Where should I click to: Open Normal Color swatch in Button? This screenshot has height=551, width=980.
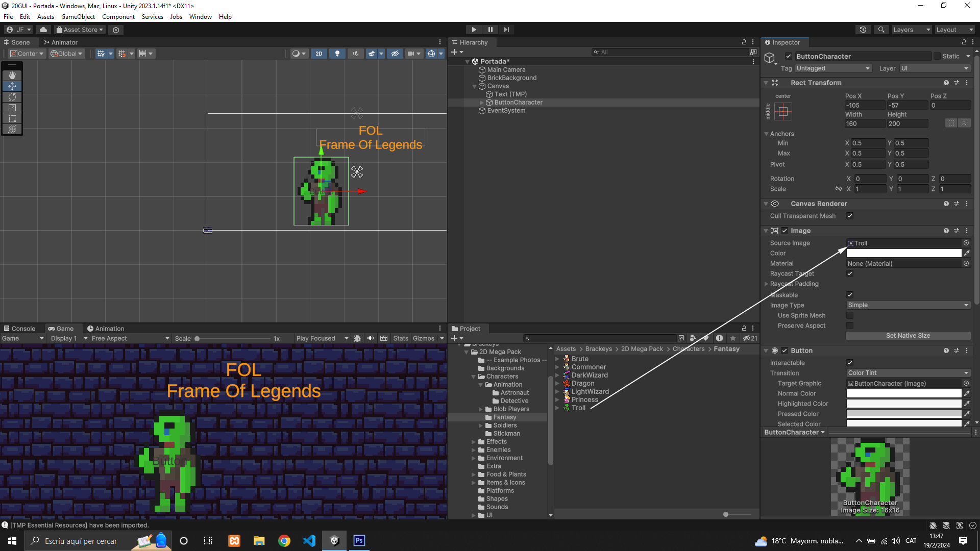click(x=903, y=393)
